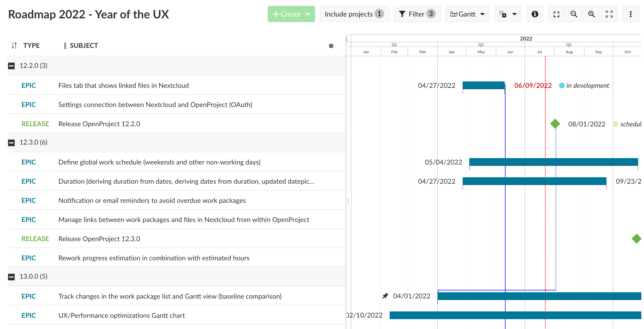Collapse the 12.3.0 group
644x329 pixels.
tap(11, 142)
